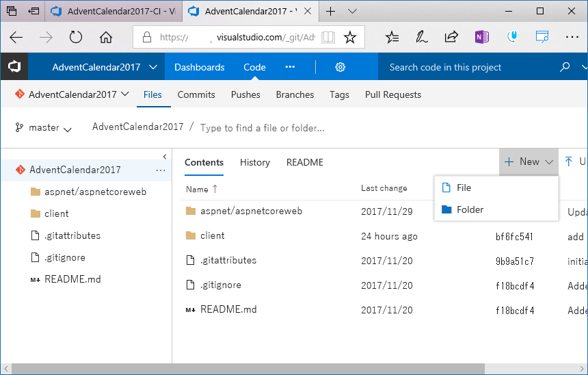Close the active AdventCalendar2017 browser tab
Viewport: 588px width, 375px height.
[308, 11]
